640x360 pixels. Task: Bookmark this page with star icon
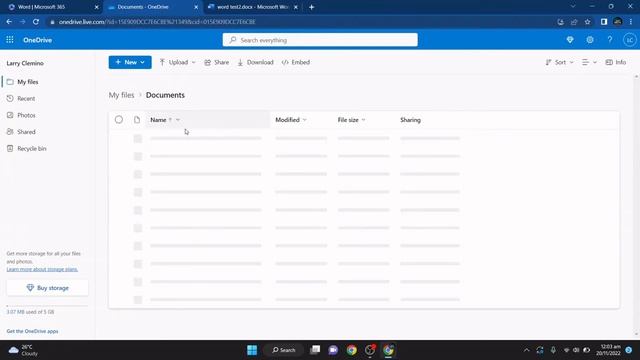(x=587, y=22)
